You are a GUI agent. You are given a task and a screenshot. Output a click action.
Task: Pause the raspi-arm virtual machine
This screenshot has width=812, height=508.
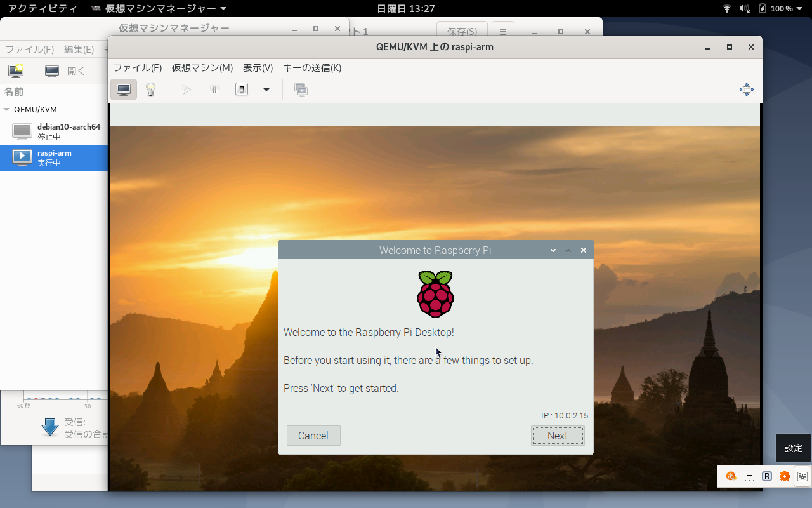pyautogui.click(x=214, y=90)
